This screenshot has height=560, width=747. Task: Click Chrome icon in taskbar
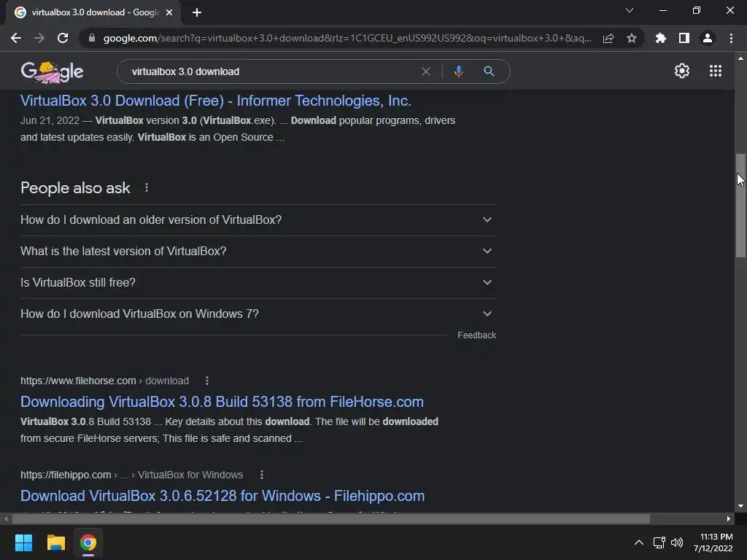(x=88, y=542)
